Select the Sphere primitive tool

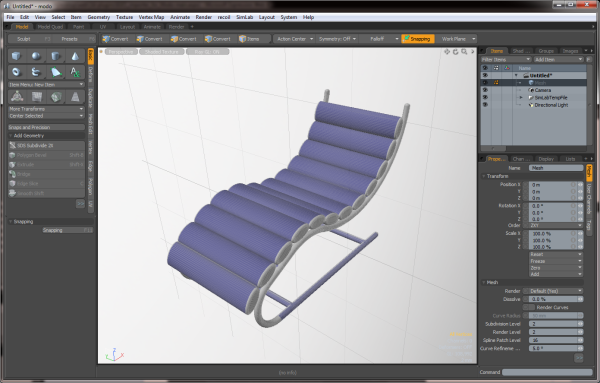click(36, 56)
